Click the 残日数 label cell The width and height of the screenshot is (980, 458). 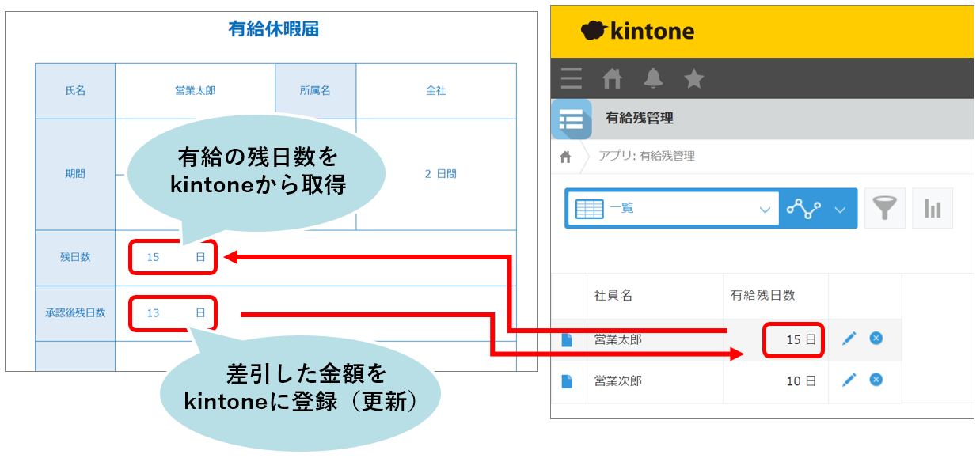75,257
